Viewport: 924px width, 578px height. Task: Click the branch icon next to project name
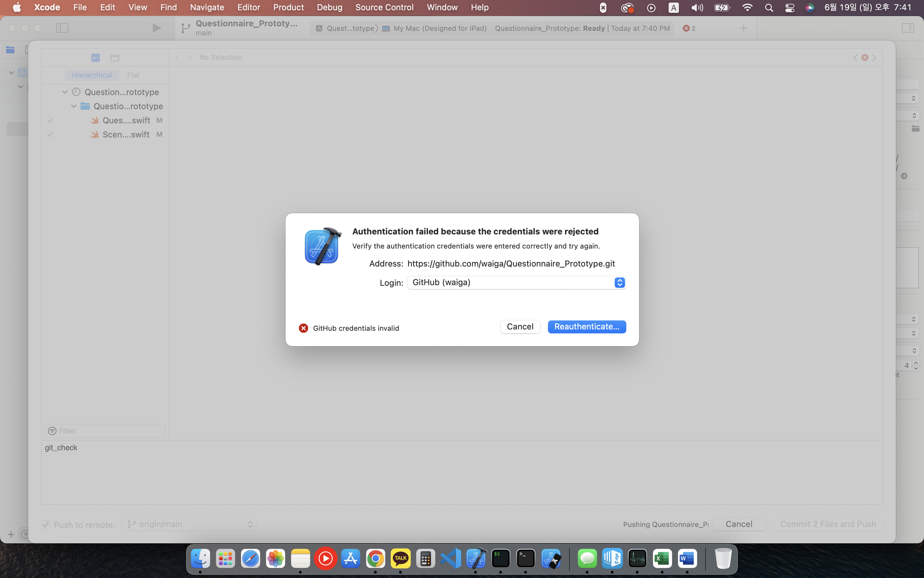(x=185, y=28)
